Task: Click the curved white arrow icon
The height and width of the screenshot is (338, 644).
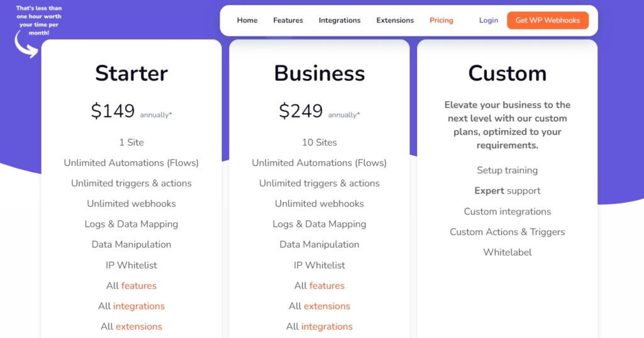Action: tap(26, 46)
